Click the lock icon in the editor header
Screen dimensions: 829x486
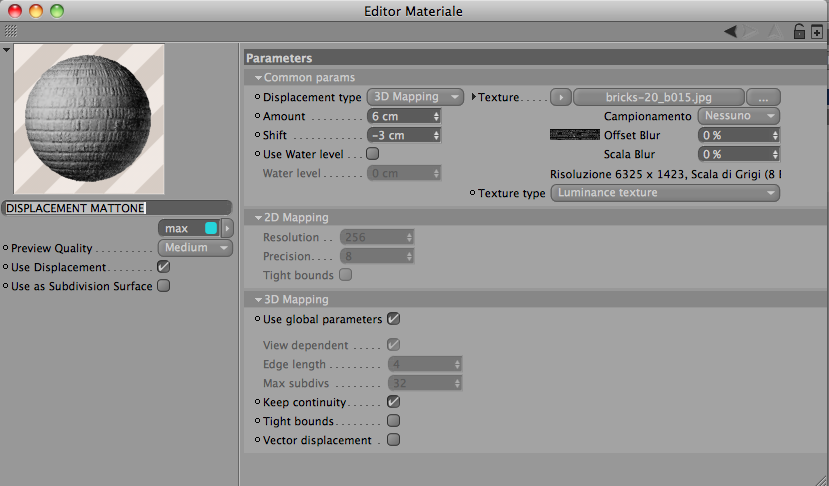tap(799, 32)
